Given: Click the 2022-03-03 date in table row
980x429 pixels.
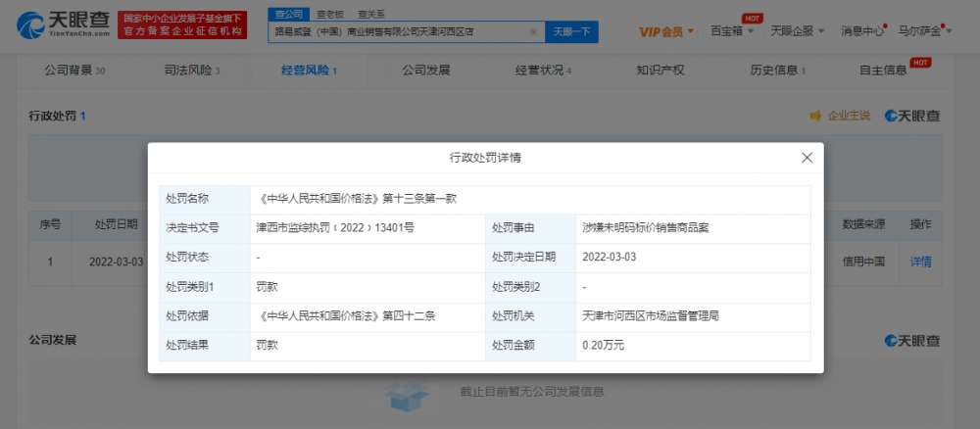Looking at the screenshot, I should tap(117, 262).
